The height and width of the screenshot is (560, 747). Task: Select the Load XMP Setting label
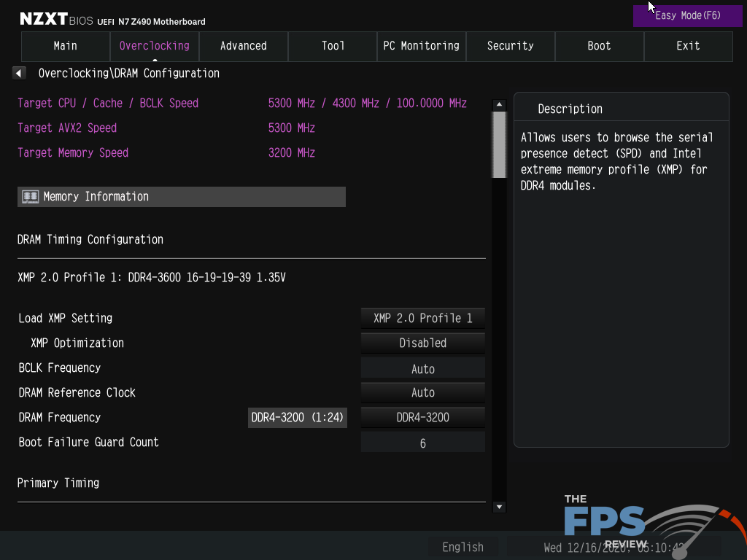65,318
